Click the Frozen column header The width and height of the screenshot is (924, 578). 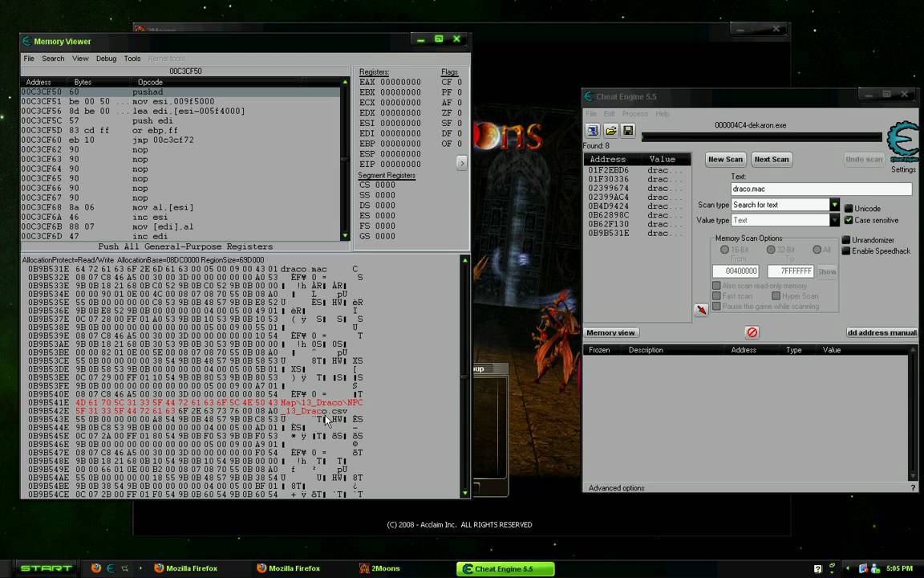pos(598,350)
